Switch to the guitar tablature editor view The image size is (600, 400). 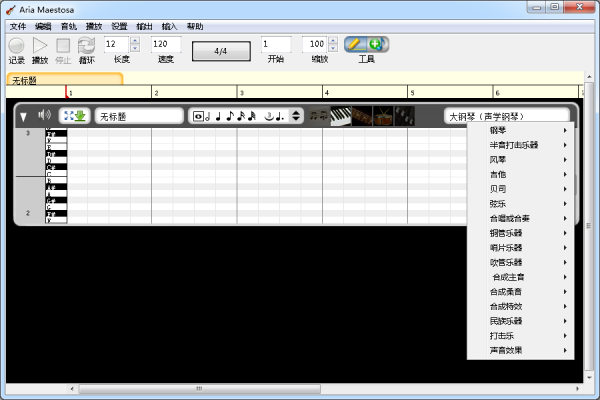click(362, 116)
